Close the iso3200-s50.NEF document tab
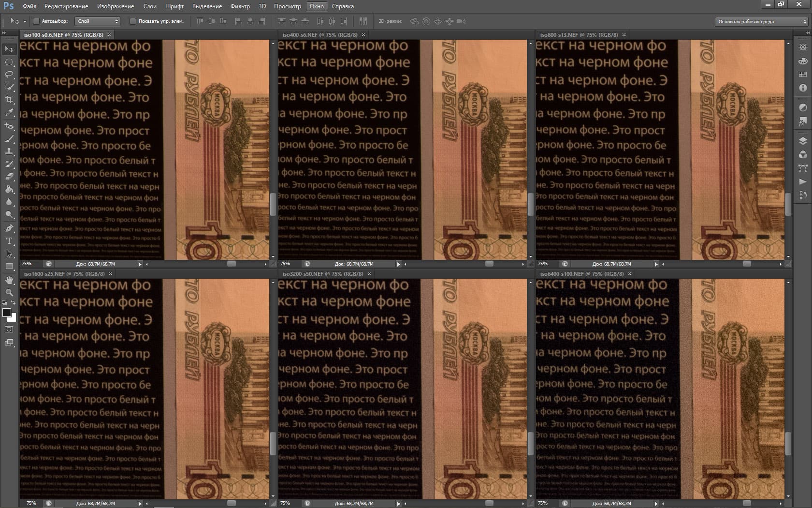Screen dimensions: 812x508 pos(369,274)
